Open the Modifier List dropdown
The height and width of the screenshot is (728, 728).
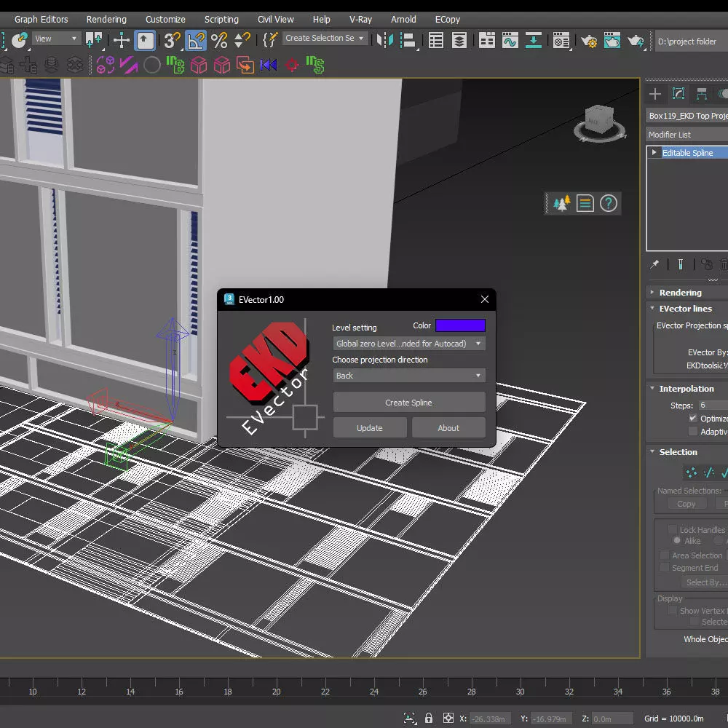coord(687,135)
